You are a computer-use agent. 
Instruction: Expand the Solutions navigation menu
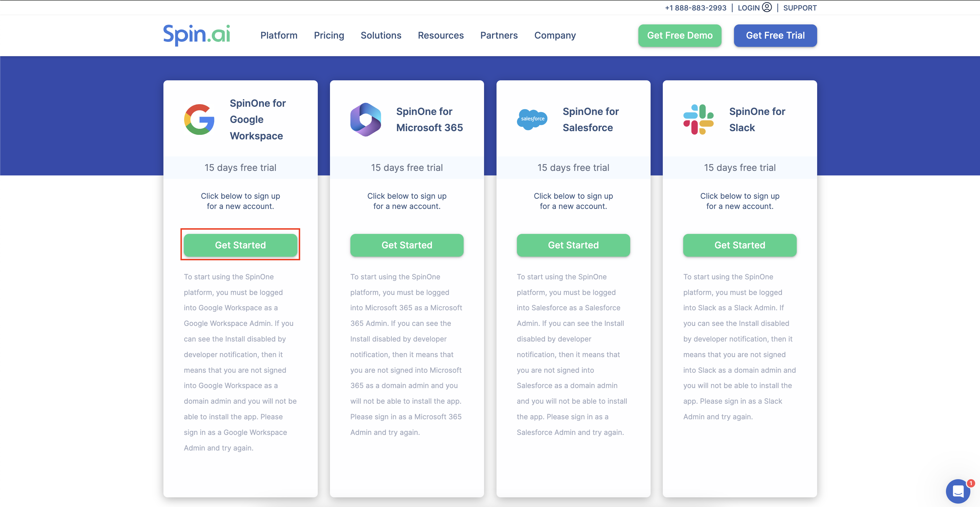(380, 35)
